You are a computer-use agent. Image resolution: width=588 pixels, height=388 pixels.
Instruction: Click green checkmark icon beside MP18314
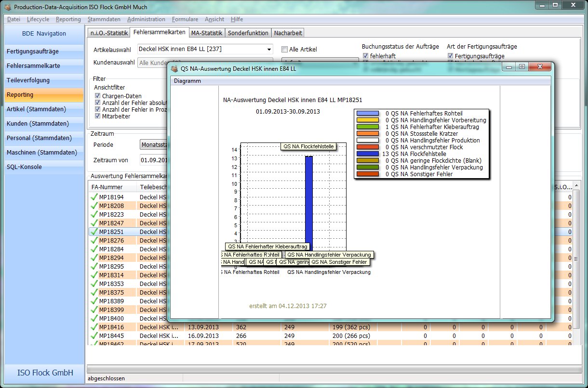(94, 275)
